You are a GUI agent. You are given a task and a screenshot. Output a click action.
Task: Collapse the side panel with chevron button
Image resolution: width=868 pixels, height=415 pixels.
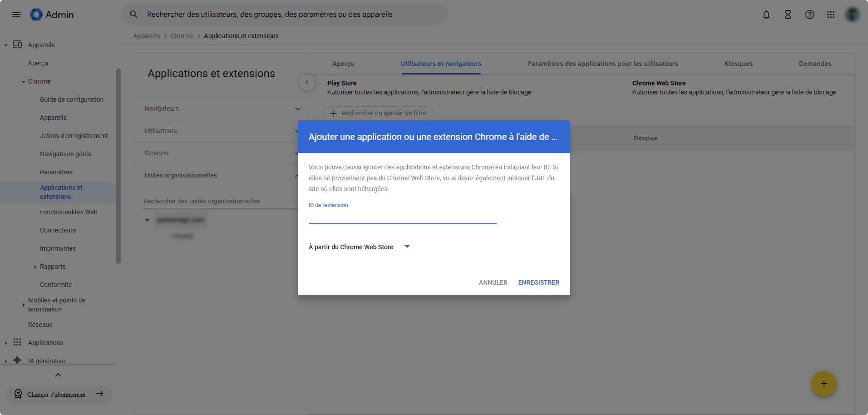[x=307, y=82]
